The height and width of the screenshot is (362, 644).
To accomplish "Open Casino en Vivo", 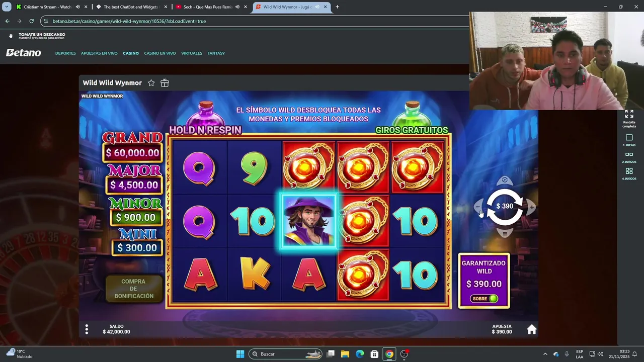I will 160,53.
